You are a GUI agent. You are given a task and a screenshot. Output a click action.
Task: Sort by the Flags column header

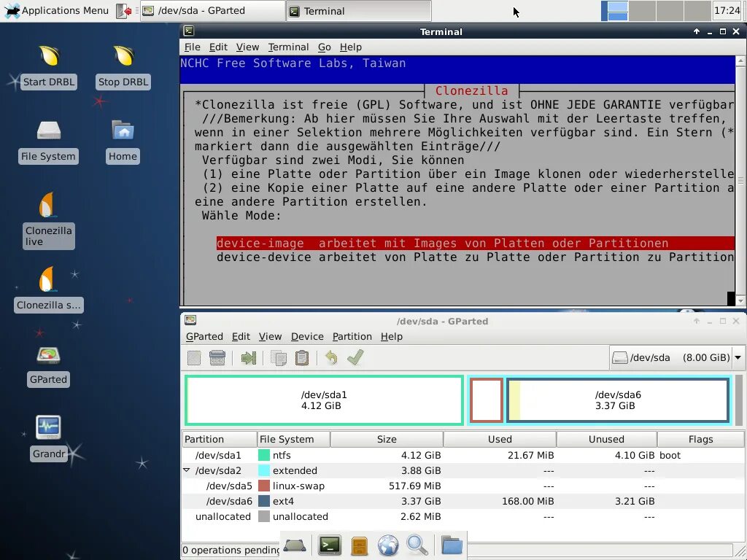pos(700,439)
